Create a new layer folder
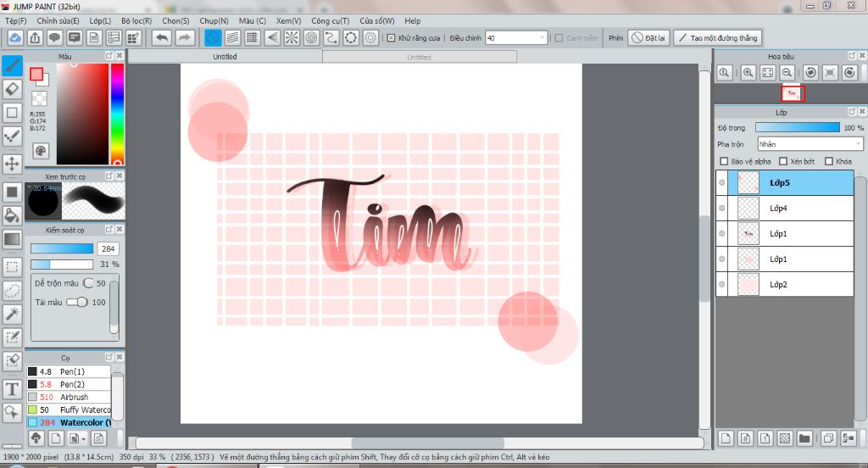Image resolution: width=868 pixels, height=468 pixels. coord(804,438)
